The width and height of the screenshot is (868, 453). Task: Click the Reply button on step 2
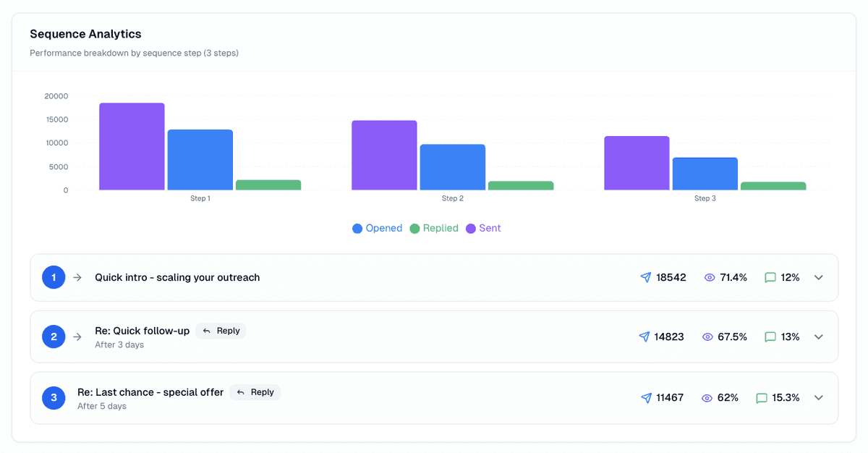tap(221, 330)
